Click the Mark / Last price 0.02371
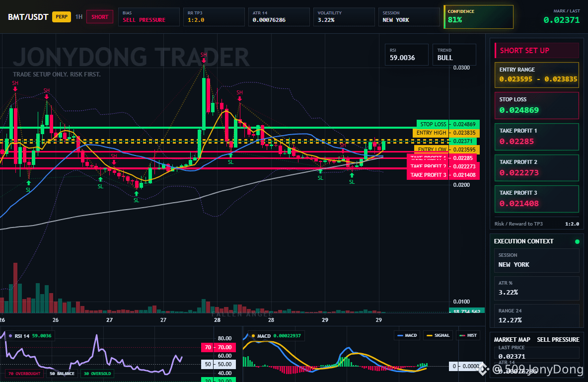This screenshot has width=588, height=382. (561, 20)
